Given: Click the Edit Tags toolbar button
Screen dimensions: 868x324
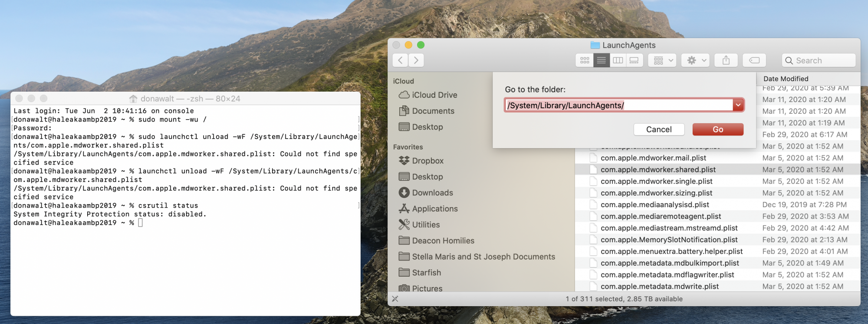Looking at the screenshot, I should pyautogui.click(x=754, y=60).
